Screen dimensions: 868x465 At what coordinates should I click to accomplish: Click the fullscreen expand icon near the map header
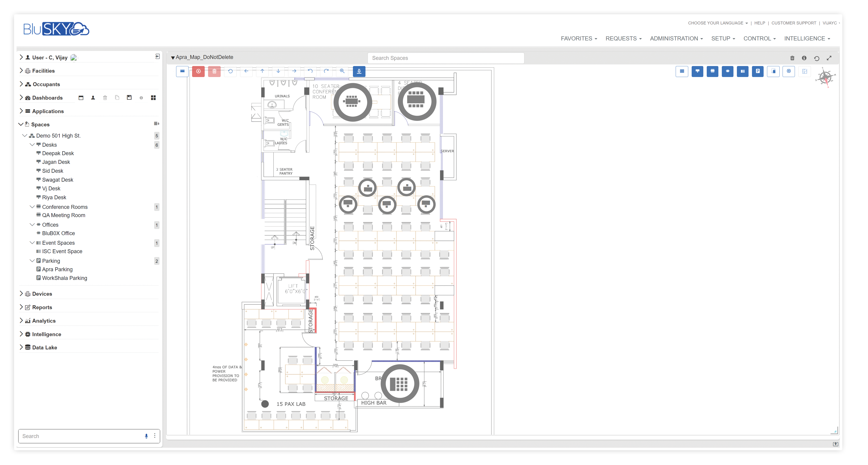[x=829, y=58]
